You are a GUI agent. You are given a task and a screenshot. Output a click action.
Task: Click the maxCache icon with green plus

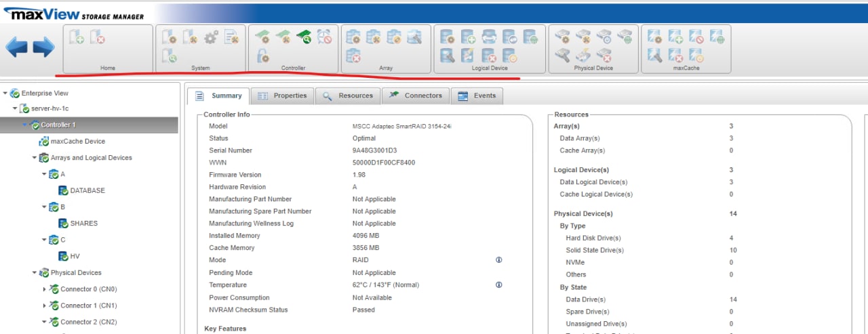[675, 37]
